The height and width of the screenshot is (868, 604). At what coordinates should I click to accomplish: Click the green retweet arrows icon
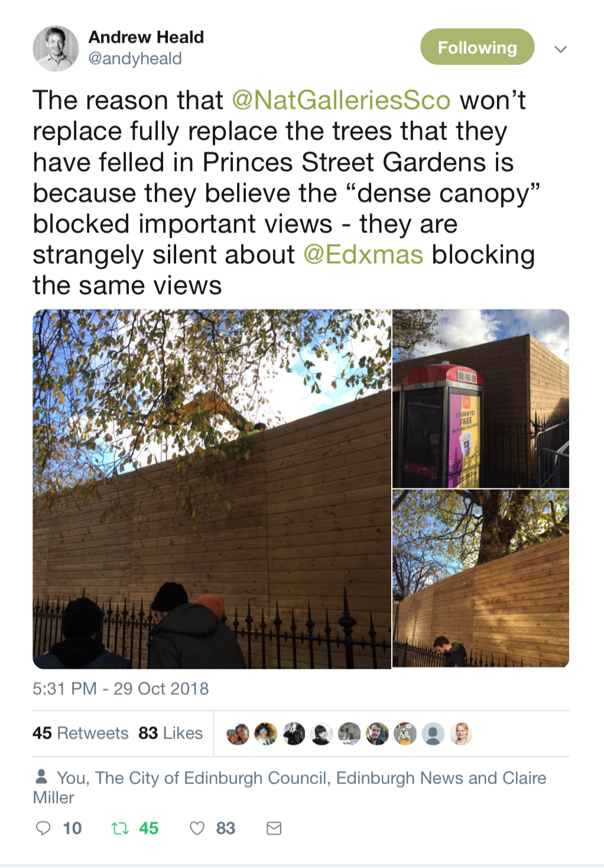(120, 828)
